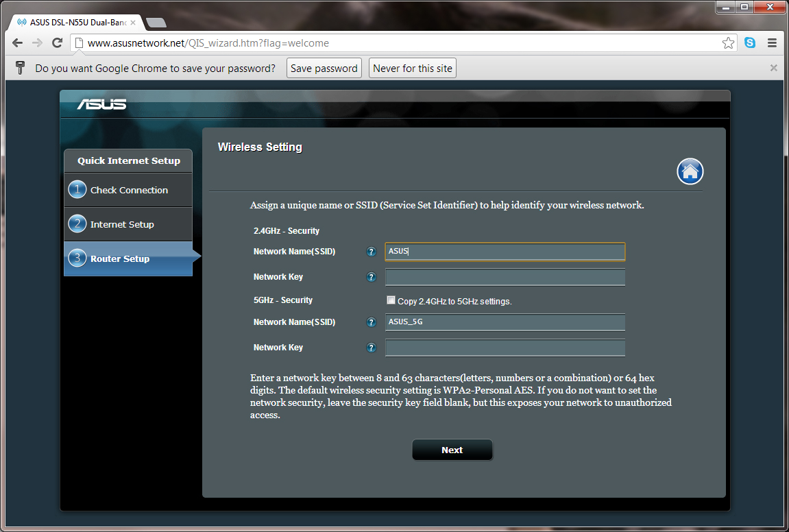Open help for 2.4GHz Network Name(SSID)
Screen dimensions: 789x532
372,252
